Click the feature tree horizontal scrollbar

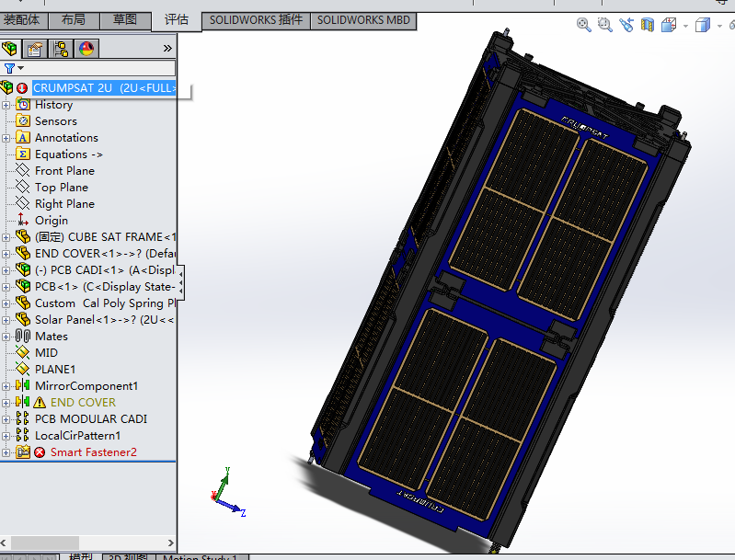[x=45, y=543]
